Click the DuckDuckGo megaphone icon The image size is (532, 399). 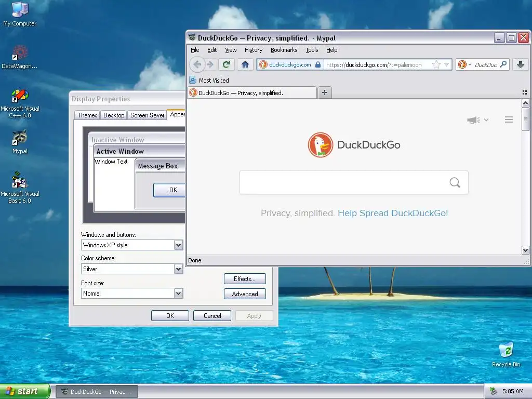[473, 120]
